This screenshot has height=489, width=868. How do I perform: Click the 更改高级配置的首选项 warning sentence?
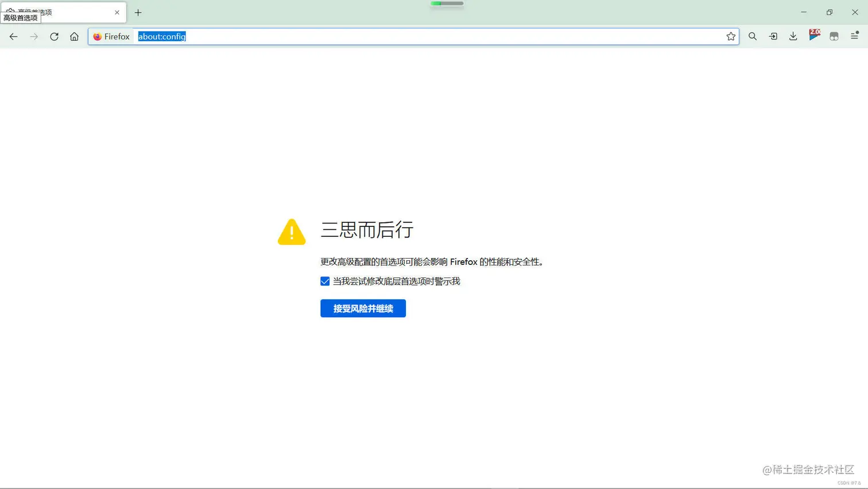pyautogui.click(x=432, y=262)
